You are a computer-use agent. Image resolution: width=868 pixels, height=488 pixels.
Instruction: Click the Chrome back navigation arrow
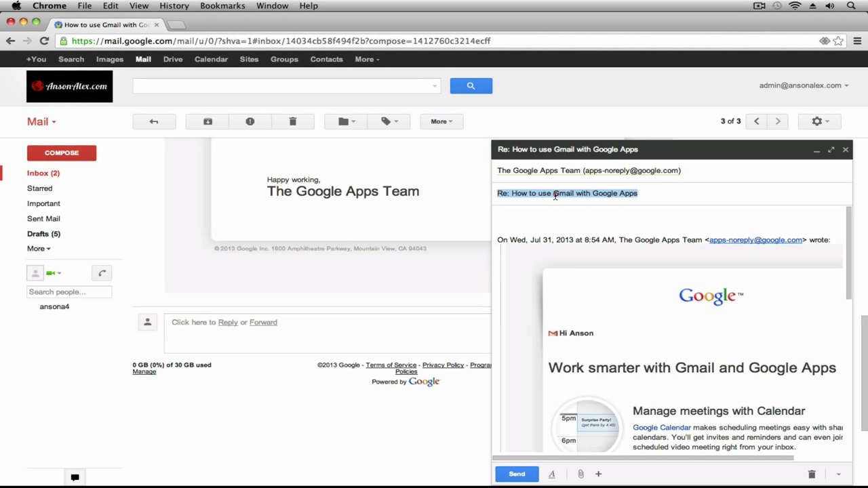pyautogui.click(x=10, y=41)
